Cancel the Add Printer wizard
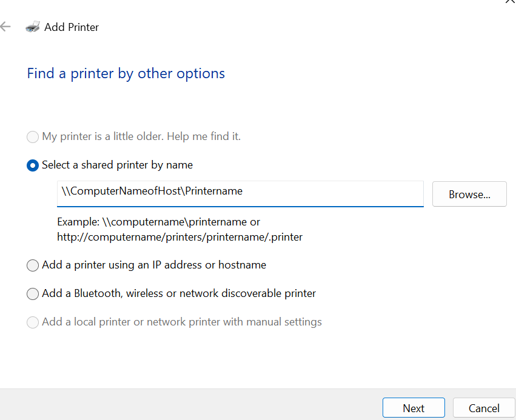The width and height of the screenshot is (516, 420). 484,408
